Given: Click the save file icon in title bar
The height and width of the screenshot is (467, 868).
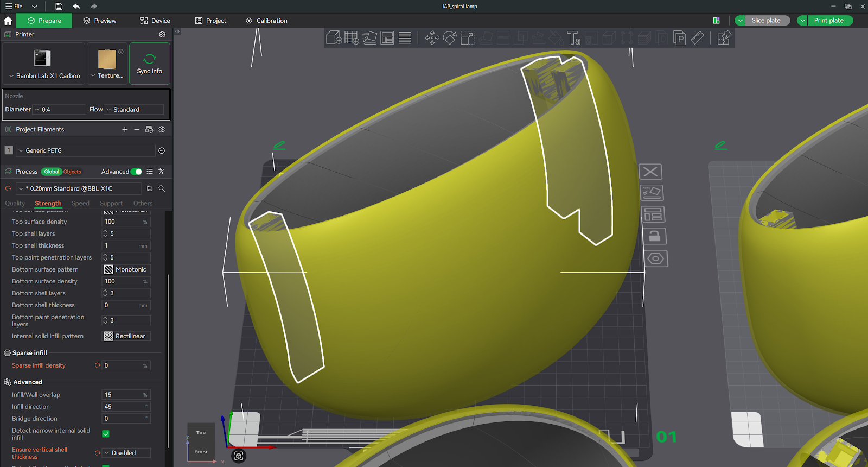Looking at the screenshot, I should pos(59,7).
